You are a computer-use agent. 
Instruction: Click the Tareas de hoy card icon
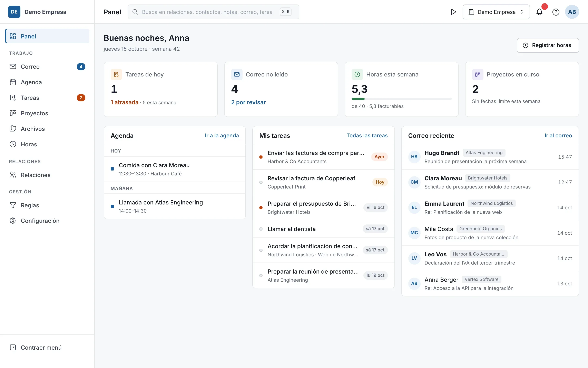click(x=116, y=74)
